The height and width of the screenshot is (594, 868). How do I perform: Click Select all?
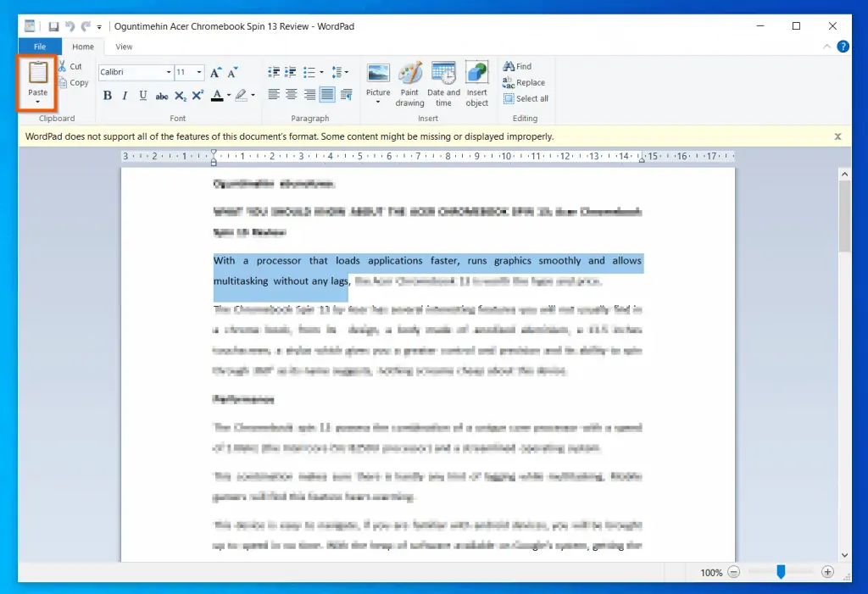pos(526,98)
